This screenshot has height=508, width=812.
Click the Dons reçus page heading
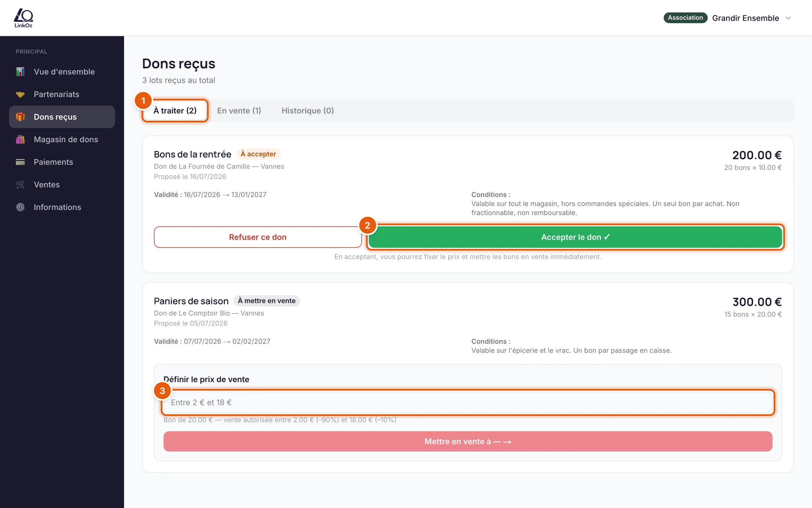pyautogui.click(x=179, y=64)
